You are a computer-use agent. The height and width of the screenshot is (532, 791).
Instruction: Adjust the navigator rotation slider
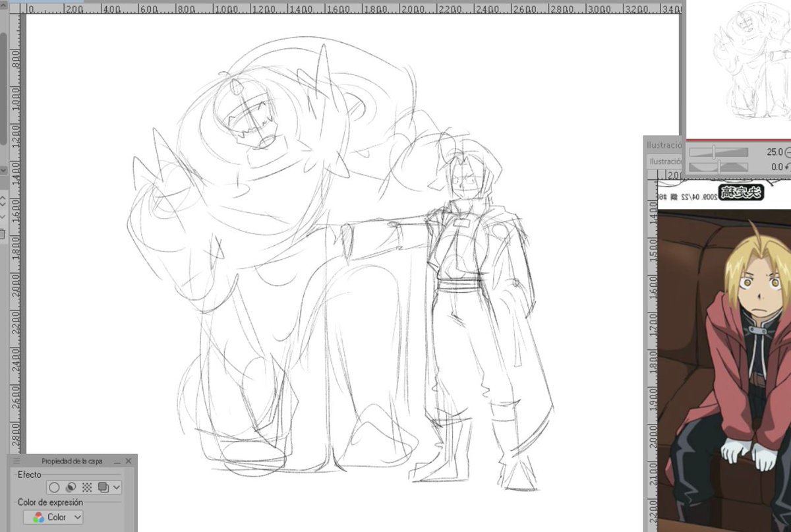tap(718, 167)
